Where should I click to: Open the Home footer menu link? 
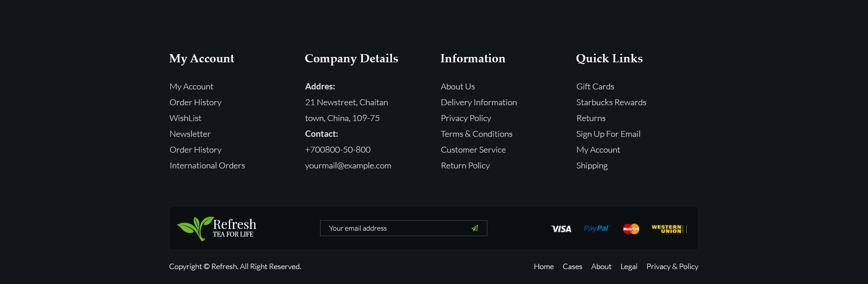[x=544, y=267]
